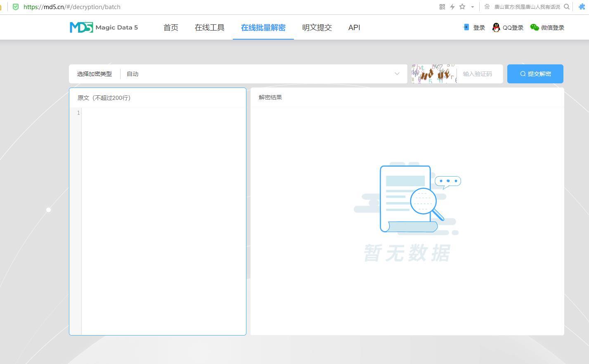Click the paw icon in search box
The image size is (589, 364).
[x=487, y=7]
